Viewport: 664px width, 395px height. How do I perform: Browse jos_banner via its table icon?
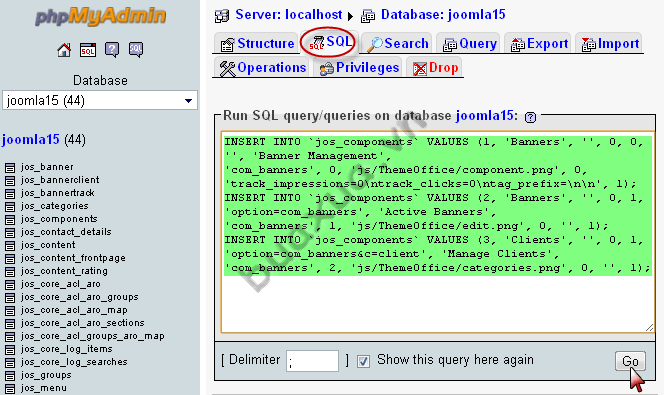coord(10,168)
